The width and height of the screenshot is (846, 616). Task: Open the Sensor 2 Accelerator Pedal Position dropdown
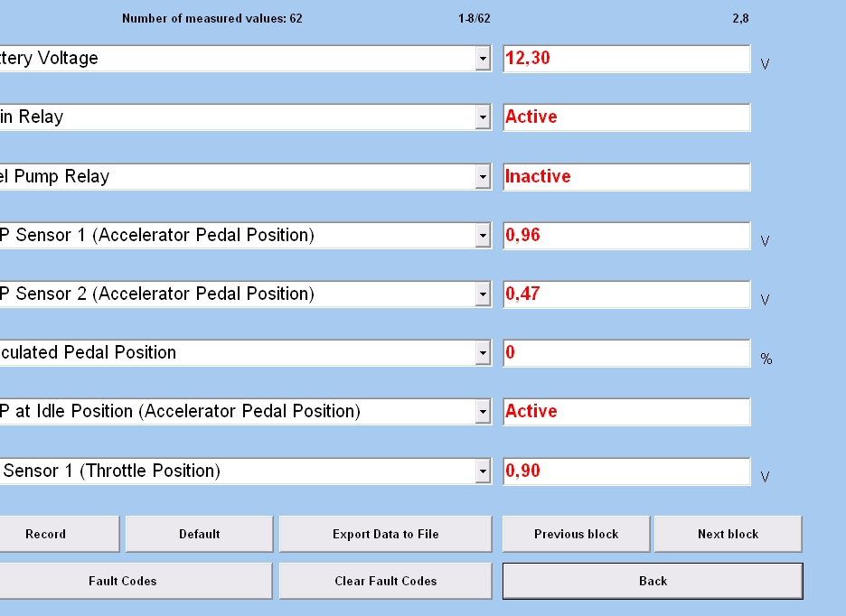483,294
